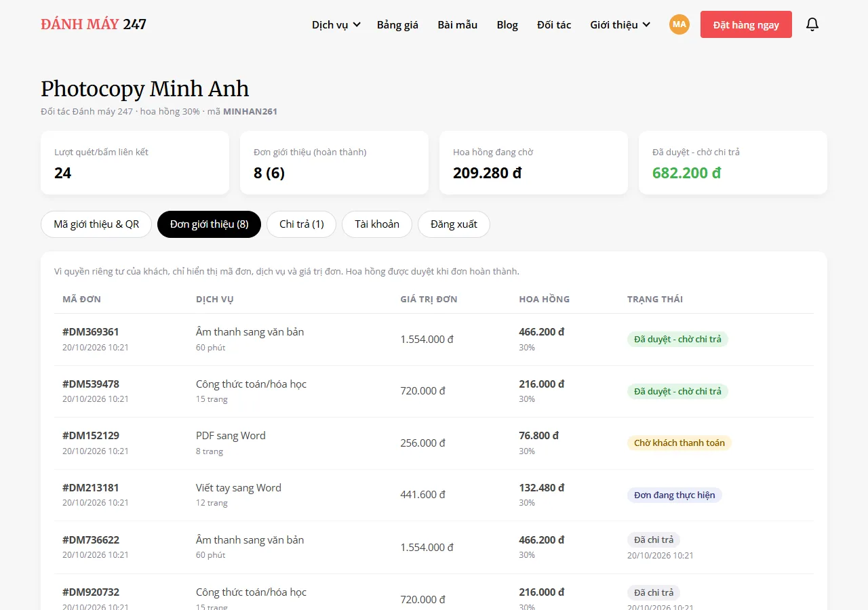Select the Đơn giới thiệu (8) tab
This screenshot has width=868, height=610.
coord(209,224)
